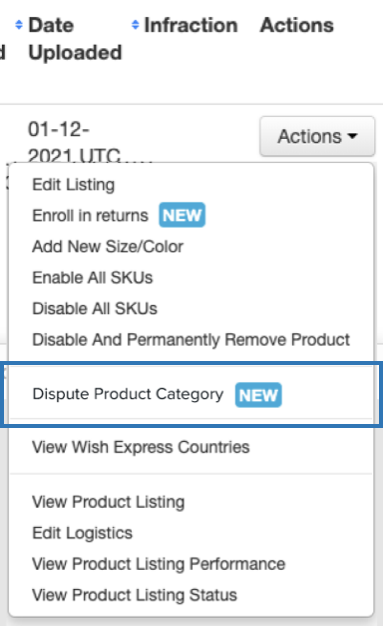Sort by Infraction arrow icon
The width and height of the screenshot is (386, 626).
point(135,25)
